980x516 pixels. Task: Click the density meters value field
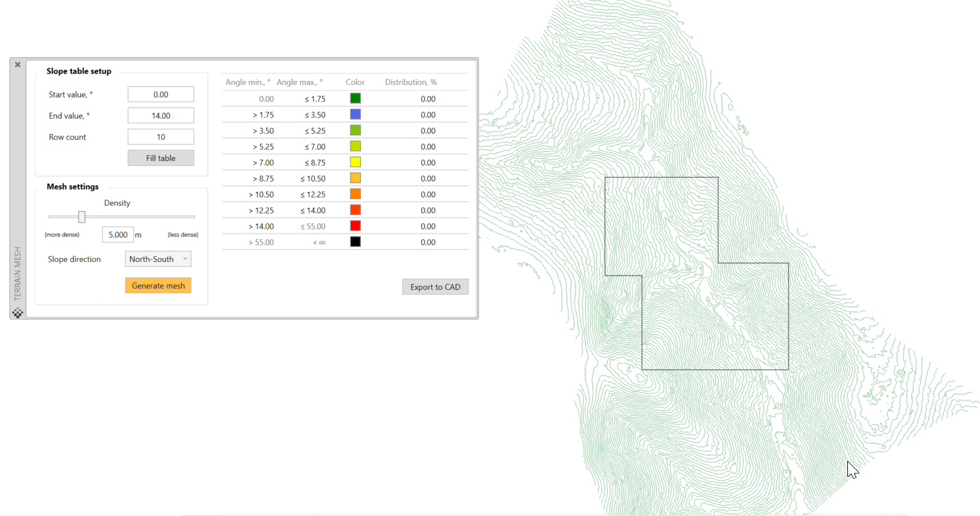tap(117, 235)
